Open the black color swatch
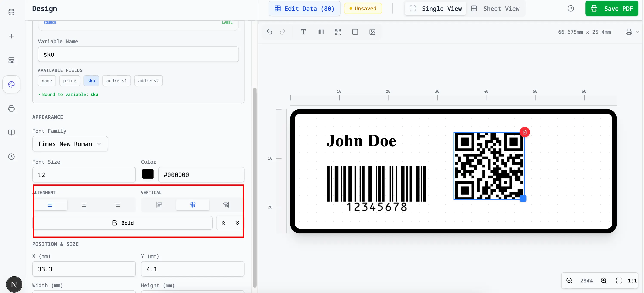Image resolution: width=644 pixels, height=293 pixels. point(148,174)
